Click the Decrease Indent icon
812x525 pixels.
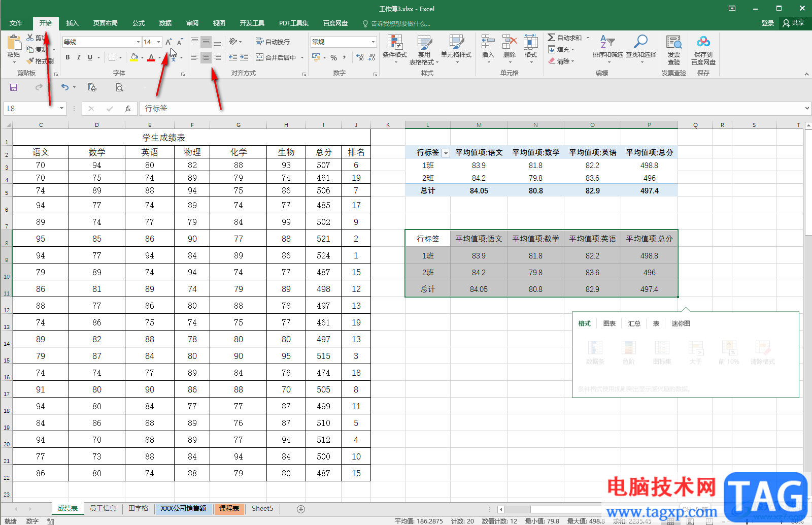pos(233,57)
